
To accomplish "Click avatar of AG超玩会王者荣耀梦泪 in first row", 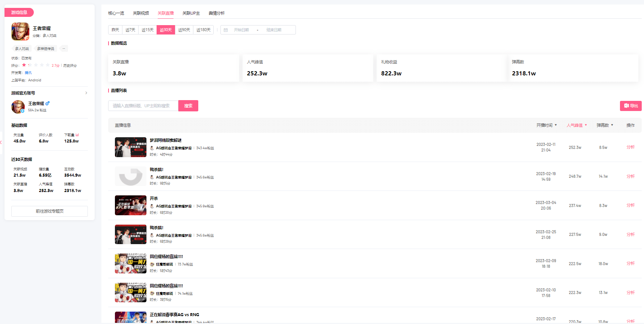I will pos(152,148).
